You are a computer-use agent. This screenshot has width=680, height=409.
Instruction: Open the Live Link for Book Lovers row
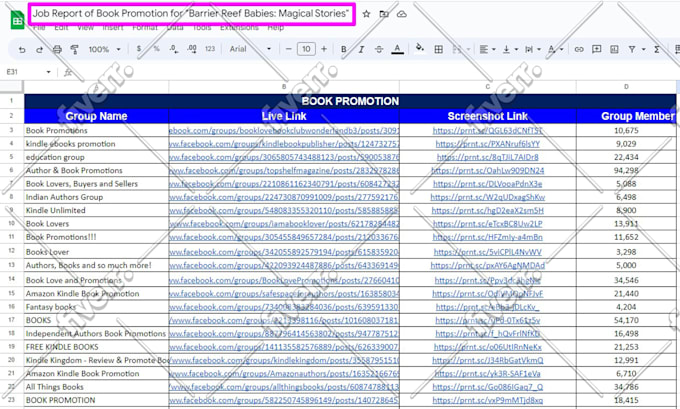pyautogui.click(x=284, y=224)
